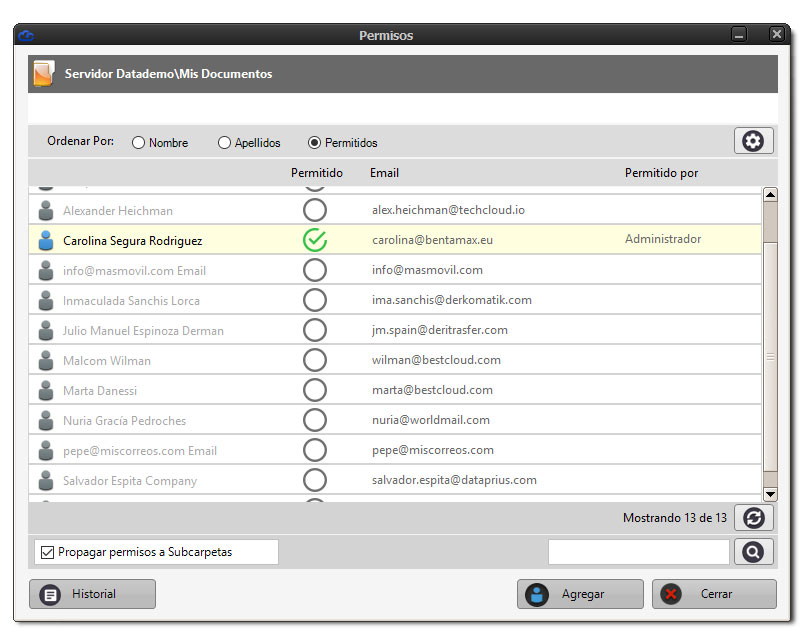Minimize the Permisos window
The height and width of the screenshot is (642, 810).
point(739,35)
